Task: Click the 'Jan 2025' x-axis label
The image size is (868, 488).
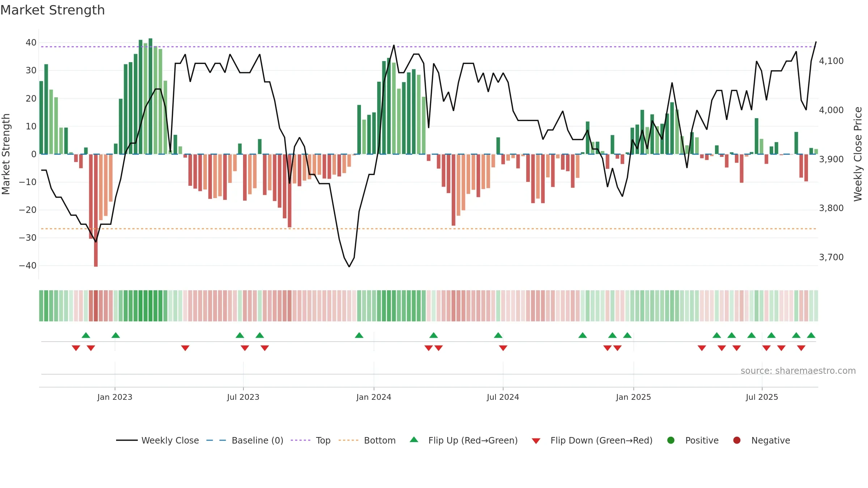Action: click(x=633, y=397)
